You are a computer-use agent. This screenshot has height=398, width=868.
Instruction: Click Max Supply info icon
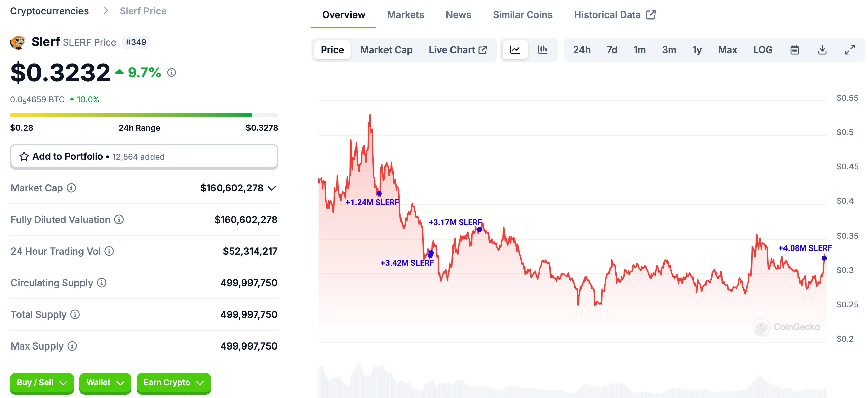[72, 346]
